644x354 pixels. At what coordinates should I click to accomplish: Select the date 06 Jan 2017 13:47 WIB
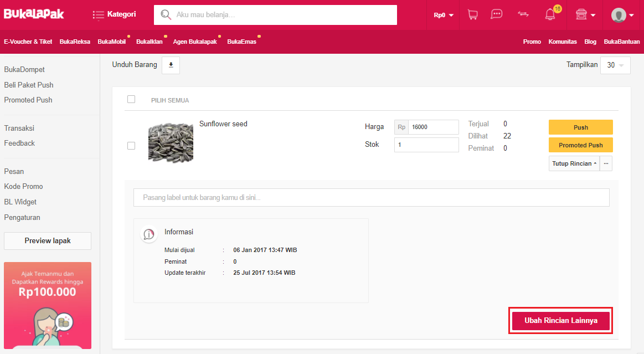265,250
